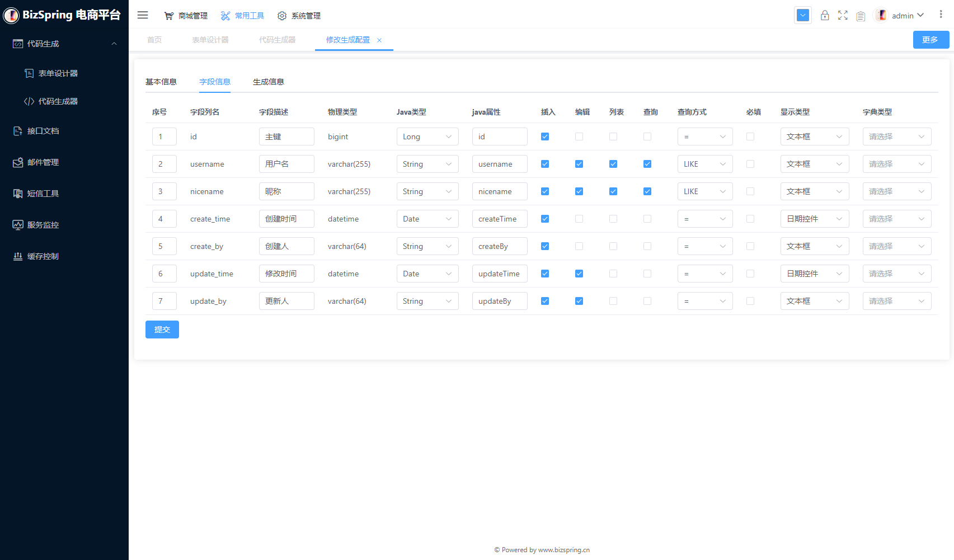Screen dimensions: 954x560
Task: Open the www.bizspring.cn footer link
Action: click(564, 550)
